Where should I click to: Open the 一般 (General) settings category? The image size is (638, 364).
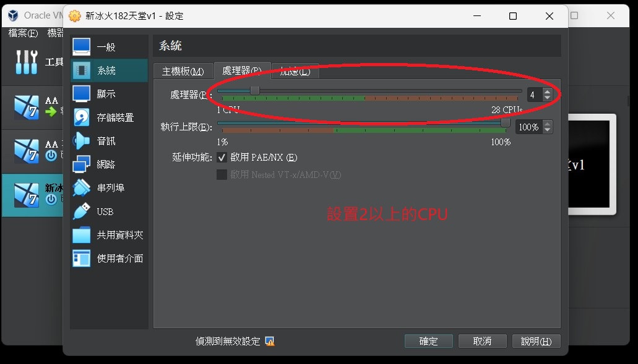(x=105, y=47)
